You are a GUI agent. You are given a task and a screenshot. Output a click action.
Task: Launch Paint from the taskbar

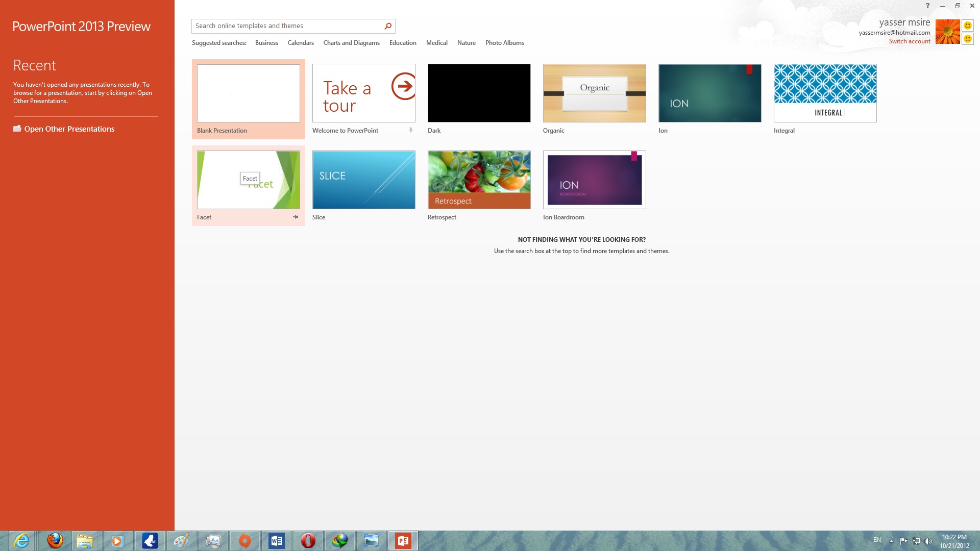coord(182,541)
